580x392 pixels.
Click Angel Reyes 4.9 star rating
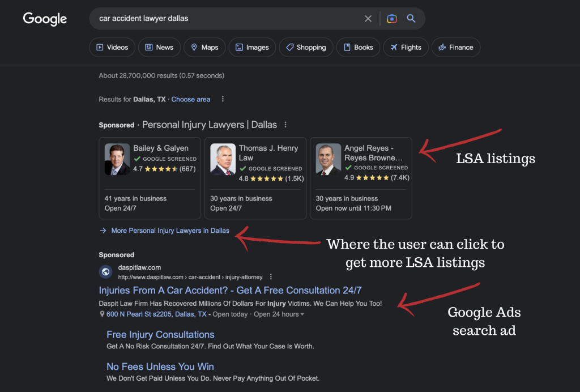377,177
